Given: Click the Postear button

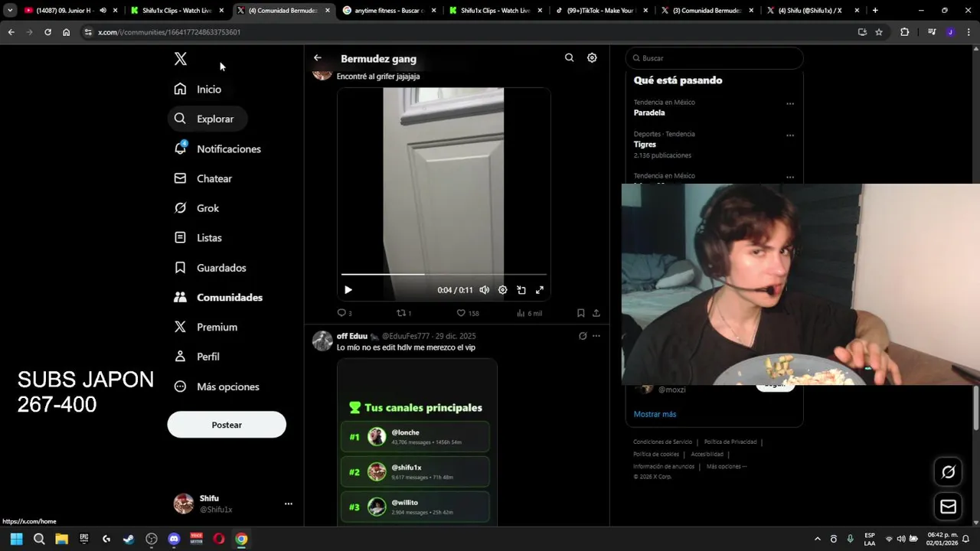Looking at the screenshot, I should click(x=227, y=425).
